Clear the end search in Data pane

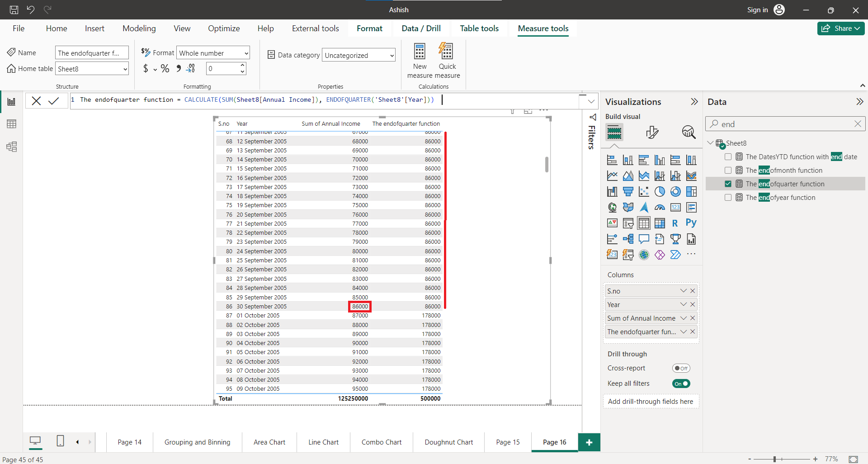point(858,123)
